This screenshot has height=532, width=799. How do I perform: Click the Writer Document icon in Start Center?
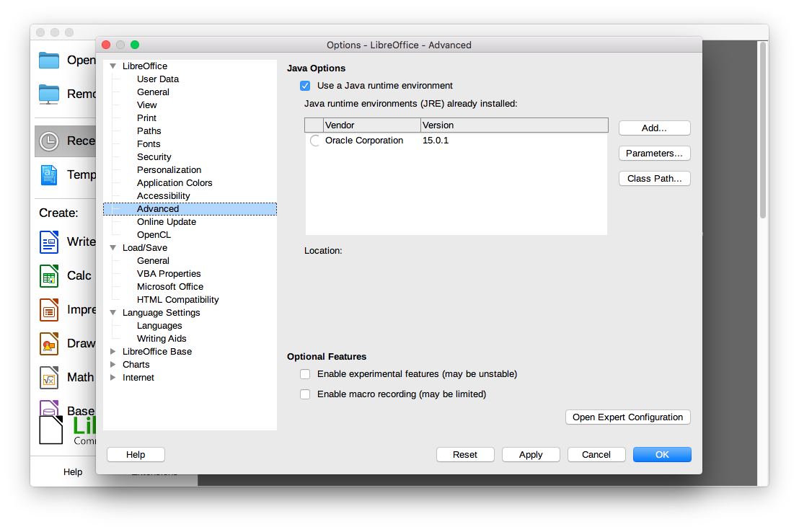click(x=49, y=242)
